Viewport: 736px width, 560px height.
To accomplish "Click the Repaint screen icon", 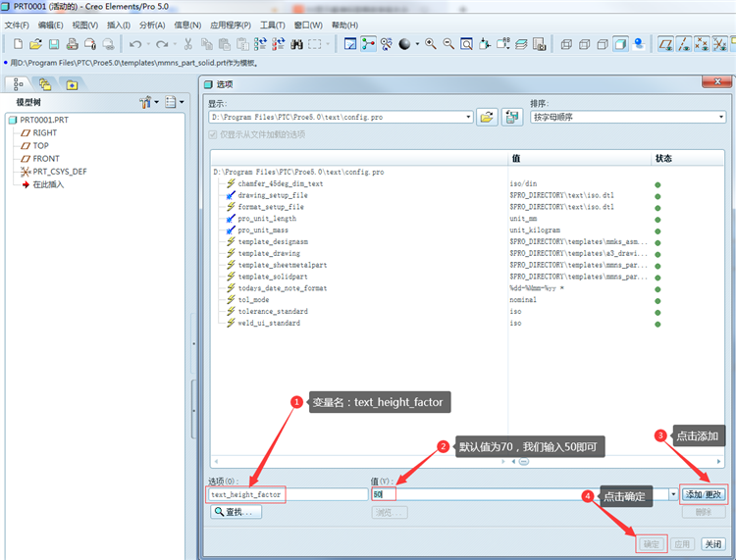I will [350, 44].
